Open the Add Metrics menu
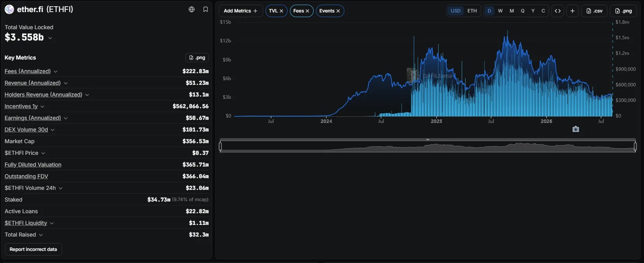The image size is (644, 263). click(241, 11)
